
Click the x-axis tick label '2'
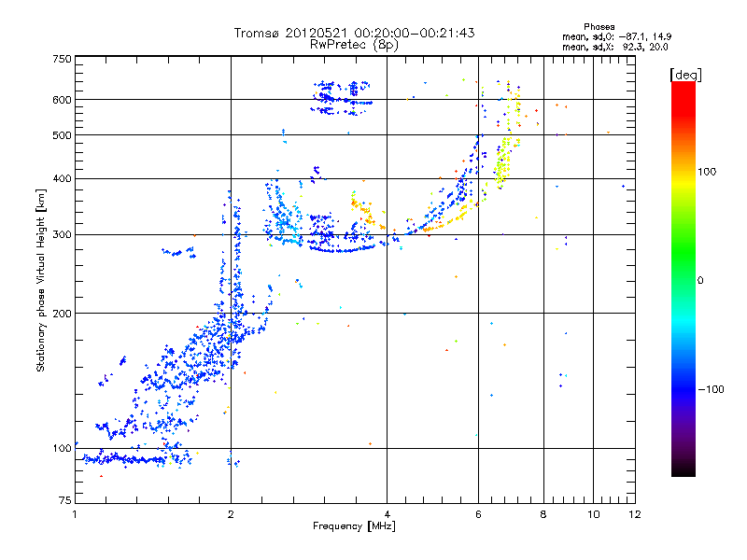[x=231, y=514]
